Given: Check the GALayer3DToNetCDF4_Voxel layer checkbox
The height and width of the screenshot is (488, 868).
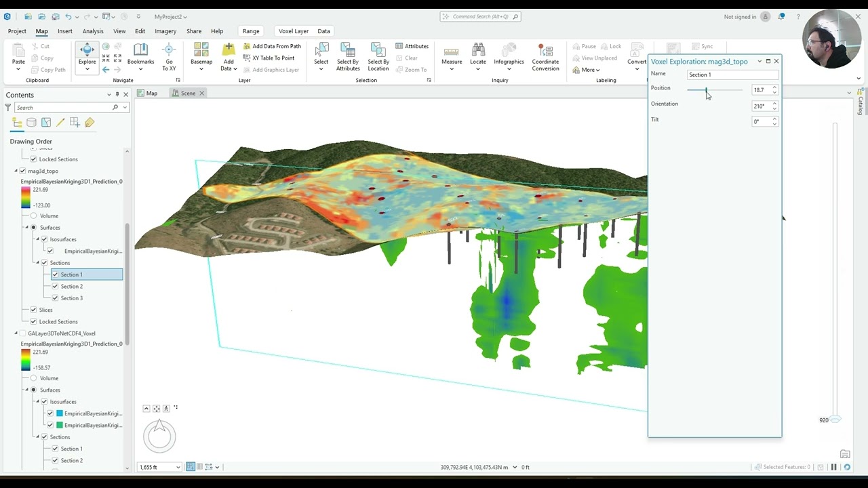Looking at the screenshot, I should point(23,333).
